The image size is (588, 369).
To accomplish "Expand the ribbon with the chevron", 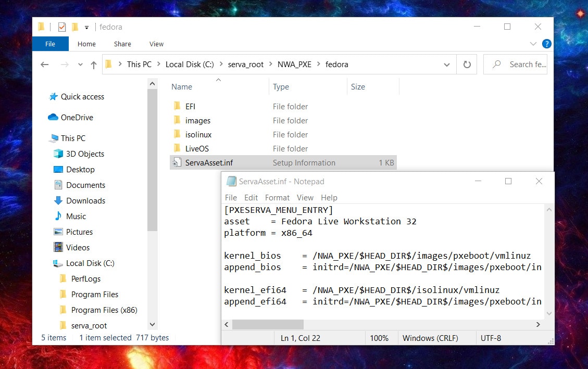I will click(533, 44).
